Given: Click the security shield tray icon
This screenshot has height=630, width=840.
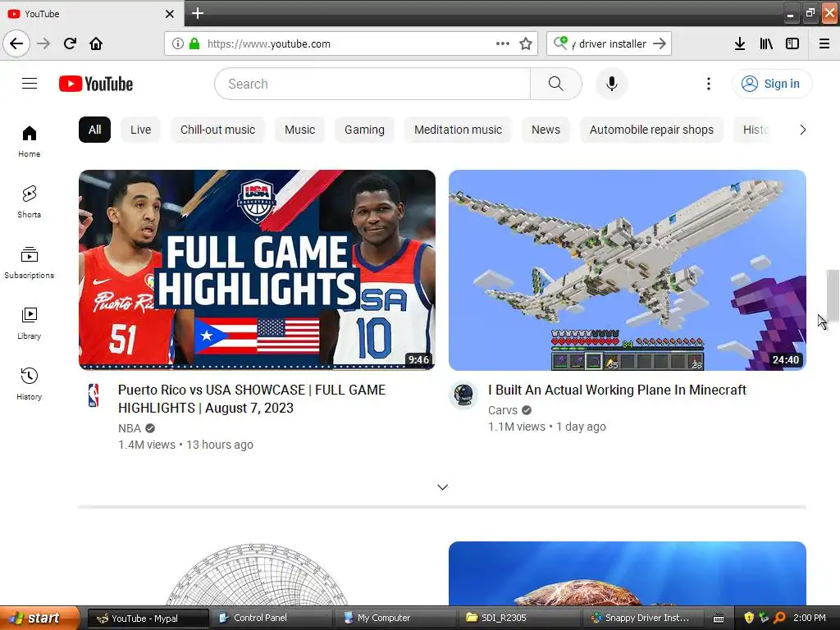Looking at the screenshot, I should tap(749, 618).
